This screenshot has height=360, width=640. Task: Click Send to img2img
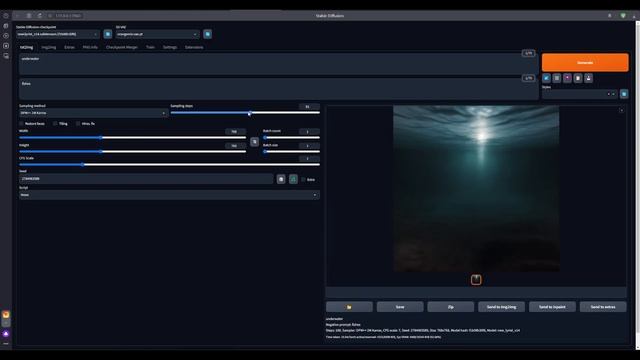(x=501, y=307)
